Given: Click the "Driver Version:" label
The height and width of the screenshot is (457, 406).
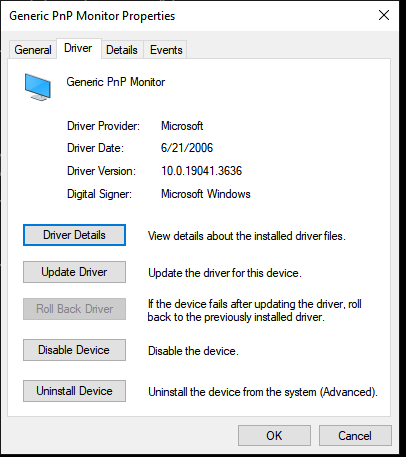Looking at the screenshot, I should 101,171.
